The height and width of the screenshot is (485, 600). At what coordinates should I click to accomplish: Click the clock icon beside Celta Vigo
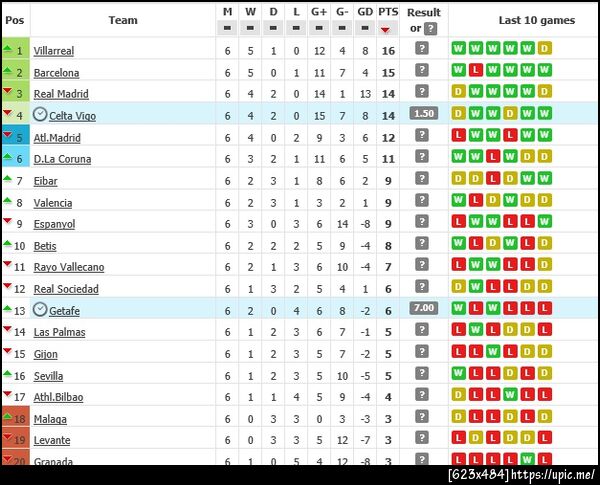pyautogui.click(x=40, y=115)
